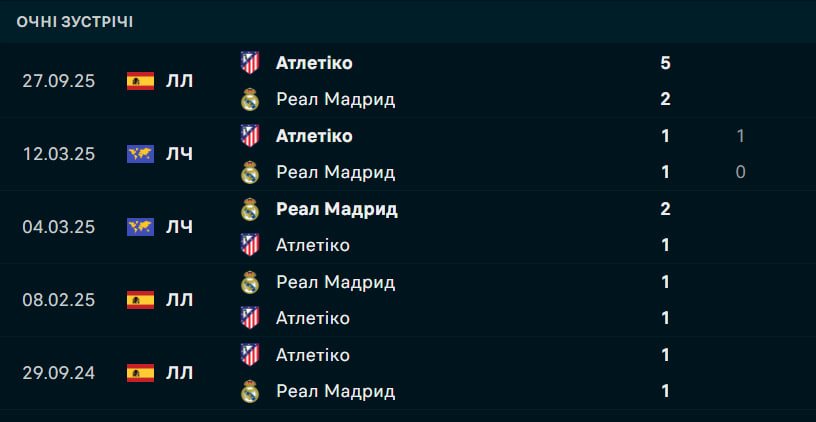Click Atlético's score 5 in the first match

tap(665, 63)
